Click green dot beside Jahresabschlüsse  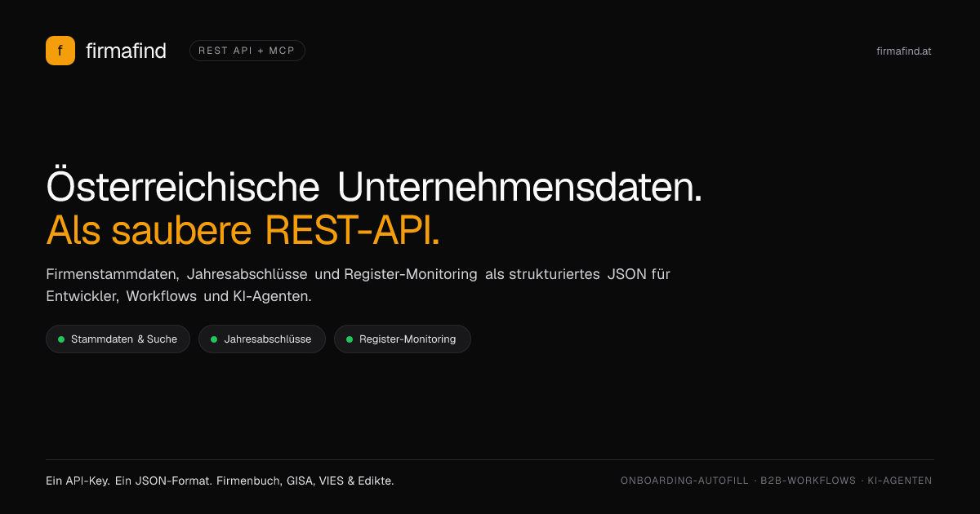(214, 339)
